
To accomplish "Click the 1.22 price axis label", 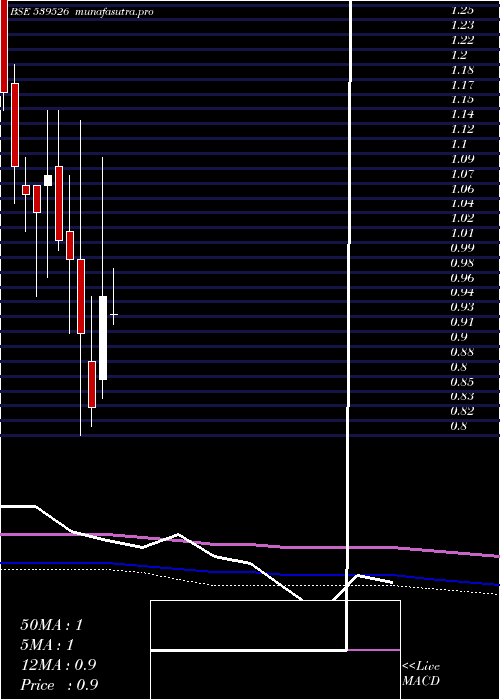I will [462, 40].
